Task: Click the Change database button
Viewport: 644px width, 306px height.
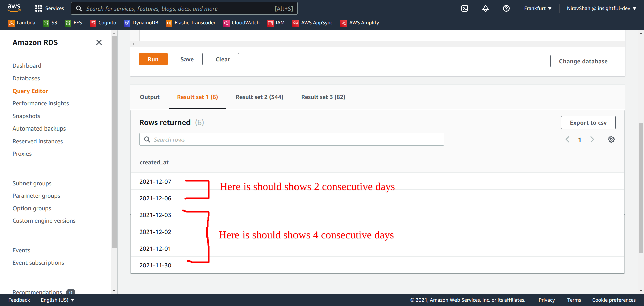Action: [583, 61]
